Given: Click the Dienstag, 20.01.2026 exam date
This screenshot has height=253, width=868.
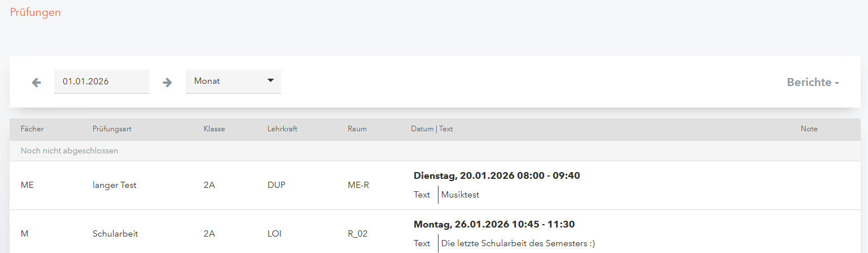Looking at the screenshot, I should point(497,175).
